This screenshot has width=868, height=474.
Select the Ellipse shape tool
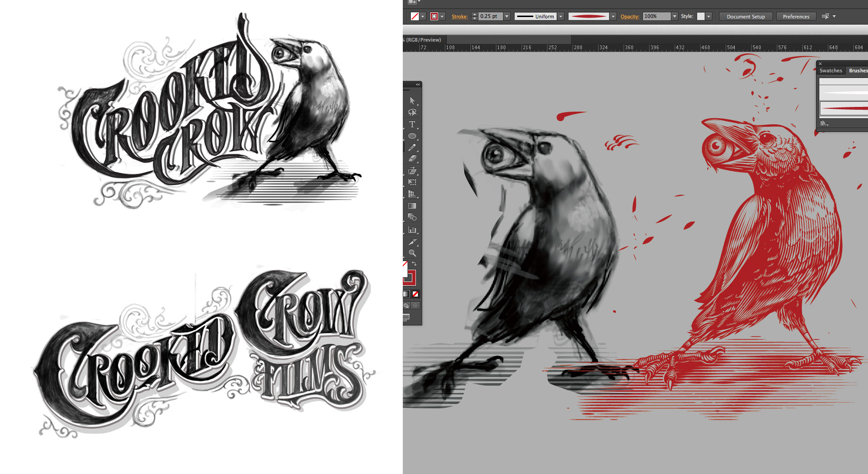[412, 136]
